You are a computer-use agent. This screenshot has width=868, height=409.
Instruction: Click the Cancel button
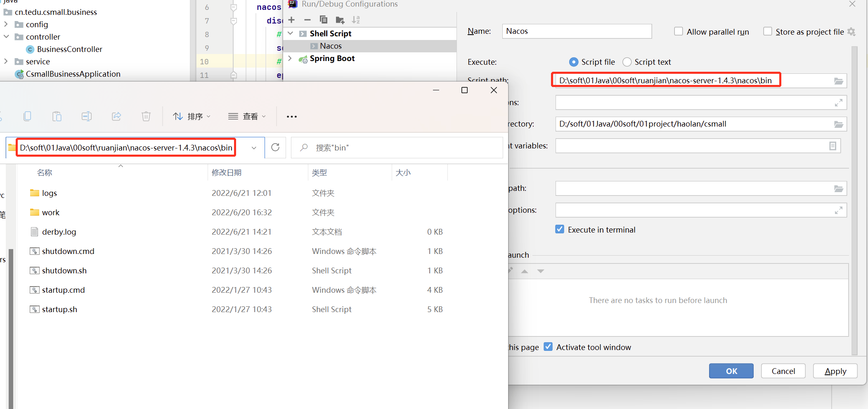click(783, 371)
